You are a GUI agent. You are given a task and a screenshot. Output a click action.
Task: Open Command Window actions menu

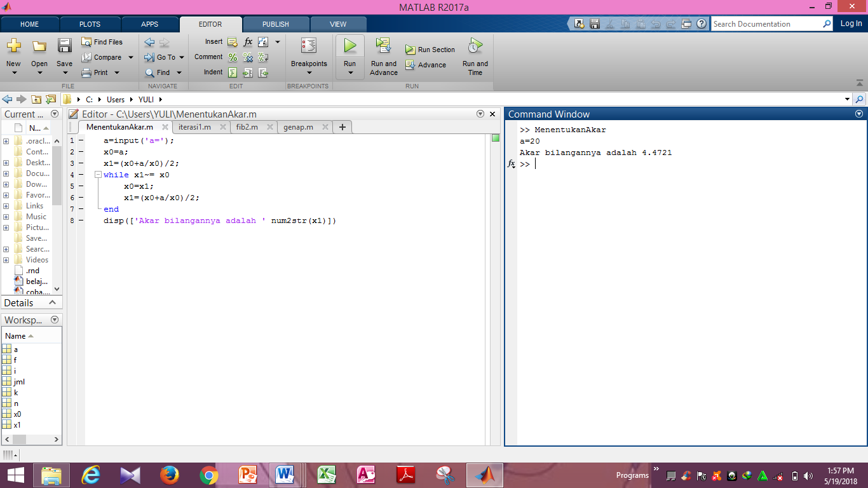859,114
